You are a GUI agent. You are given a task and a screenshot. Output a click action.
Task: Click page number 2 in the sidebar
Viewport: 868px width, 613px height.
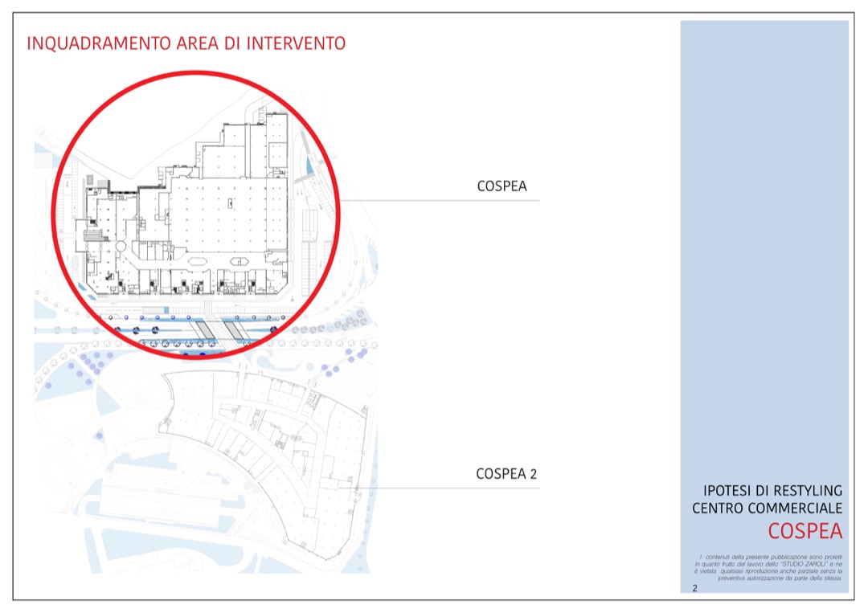694,589
